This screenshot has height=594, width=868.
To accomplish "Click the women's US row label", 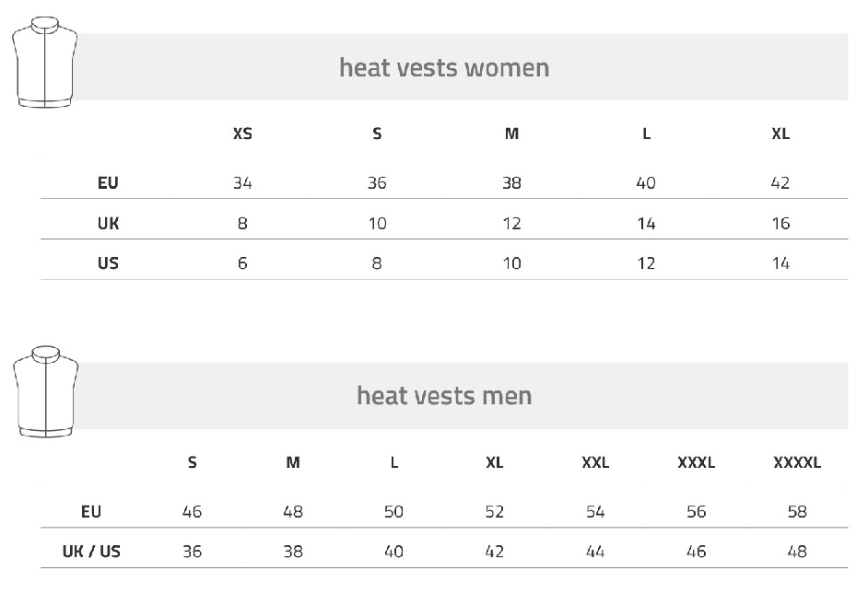I will (x=108, y=263).
